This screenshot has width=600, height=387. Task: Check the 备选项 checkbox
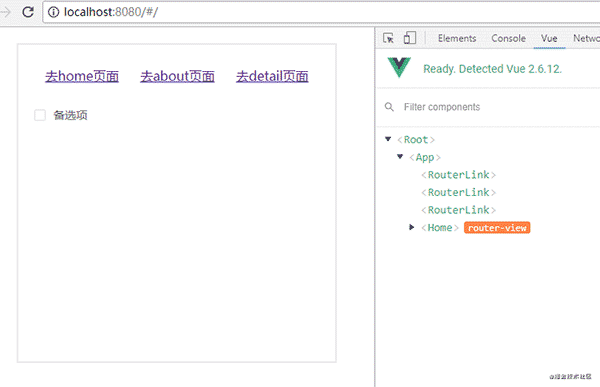pos(40,115)
